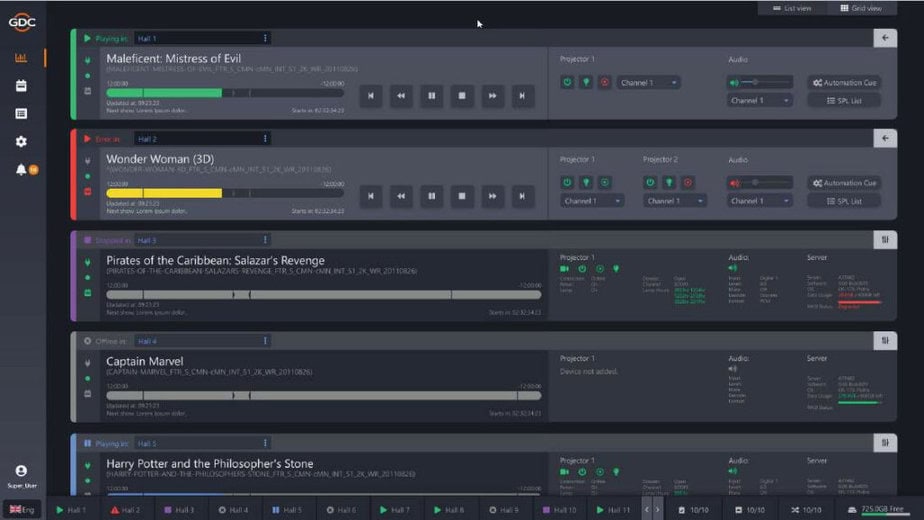This screenshot has height=520, width=924.
Task: Open the list icon in sidebar
Action: 21,113
